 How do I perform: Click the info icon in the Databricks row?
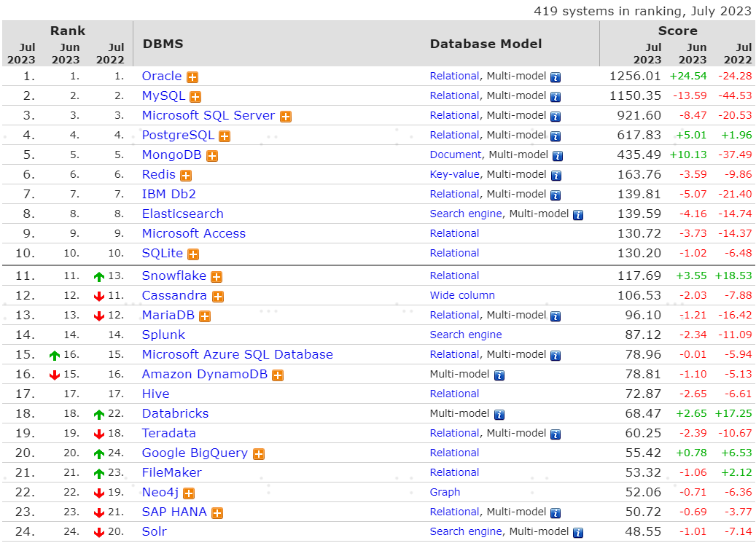pos(499,415)
